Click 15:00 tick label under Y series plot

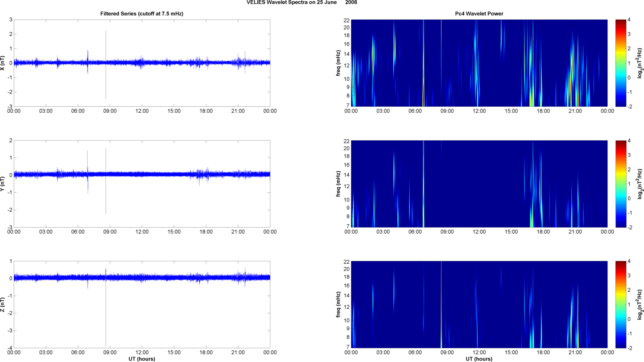pyautogui.click(x=174, y=232)
